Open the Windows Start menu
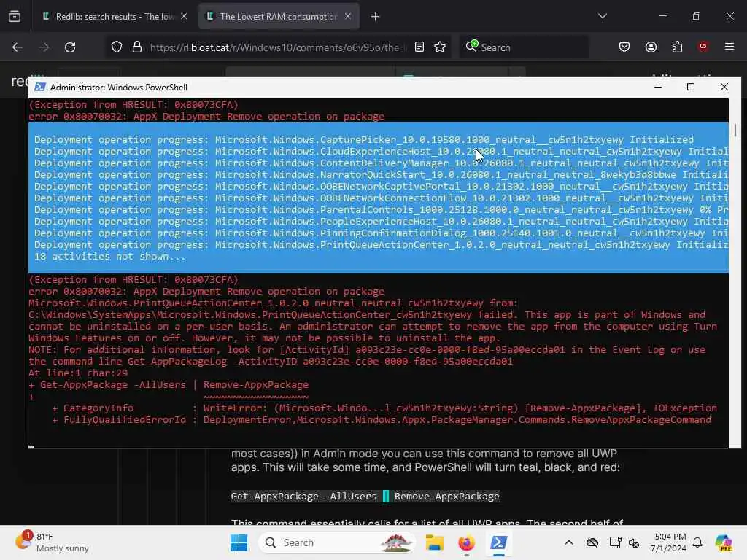 coord(239,542)
